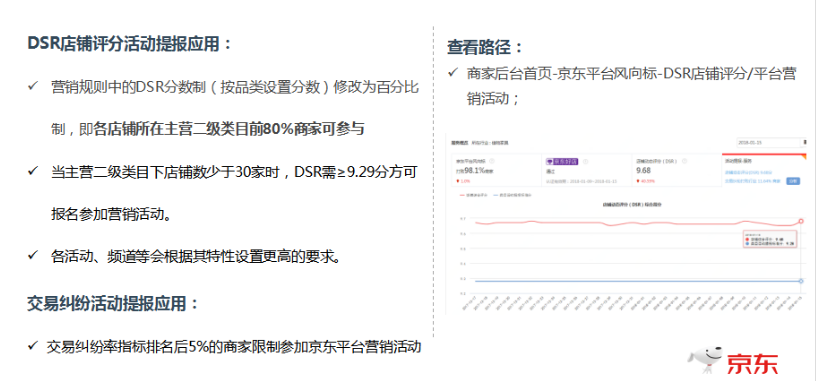The width and height of the screenshot is (816, 381).
Task: Click help icon beside 店铺动态评分（DSR）
Action: [x=684, y=161]
